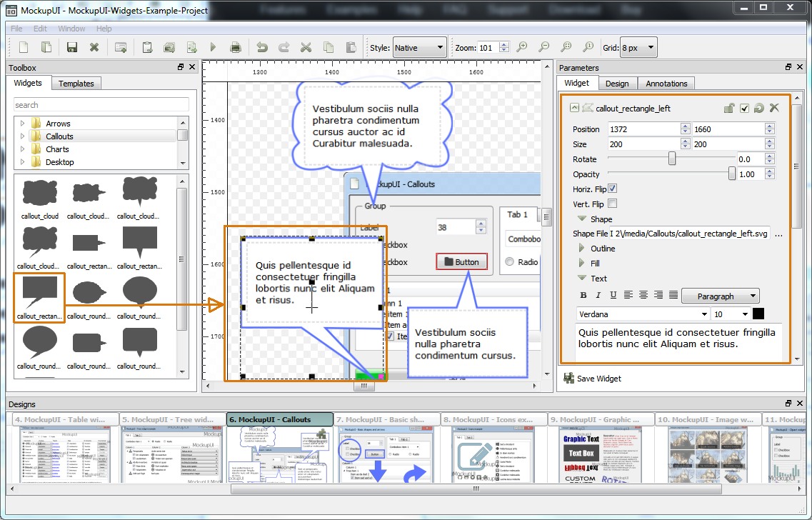Click the Save icon in the toolbar

pyautogui.click(x=71, y=48)
